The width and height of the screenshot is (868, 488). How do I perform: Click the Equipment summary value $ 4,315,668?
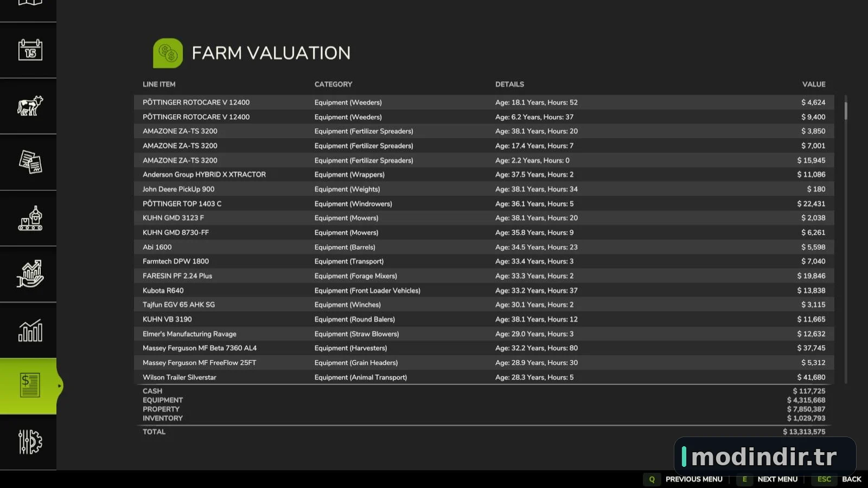click(x=806, y=400)
